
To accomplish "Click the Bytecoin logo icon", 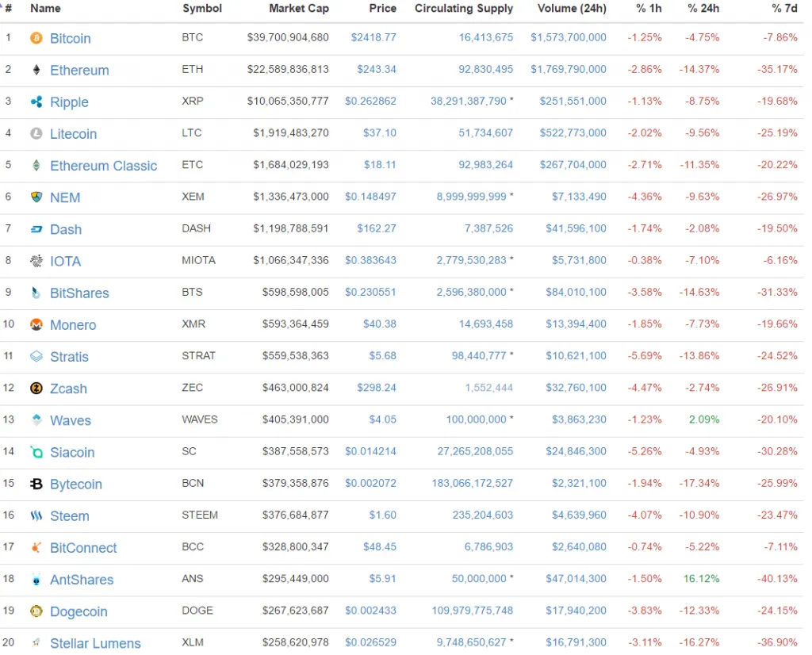I will [x=36, y=484].
